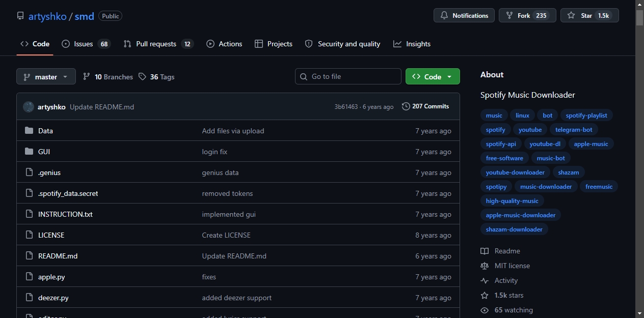Open apple.py file
644x318 pixels.
tap(51, 277)
